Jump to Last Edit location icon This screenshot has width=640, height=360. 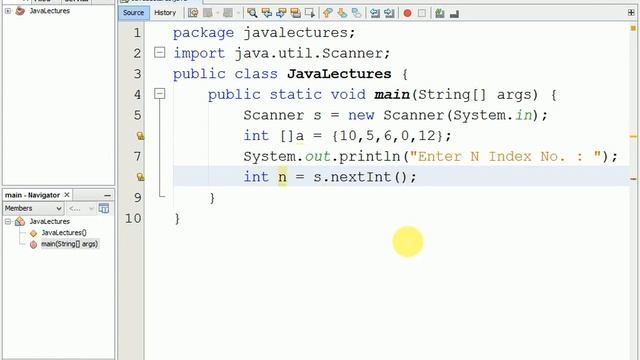[193, 13]
